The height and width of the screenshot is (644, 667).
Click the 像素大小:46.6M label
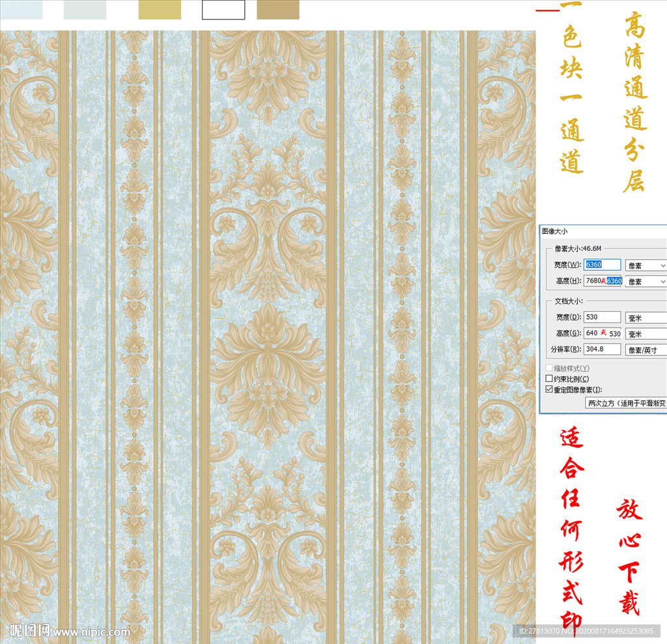(578, 248)
